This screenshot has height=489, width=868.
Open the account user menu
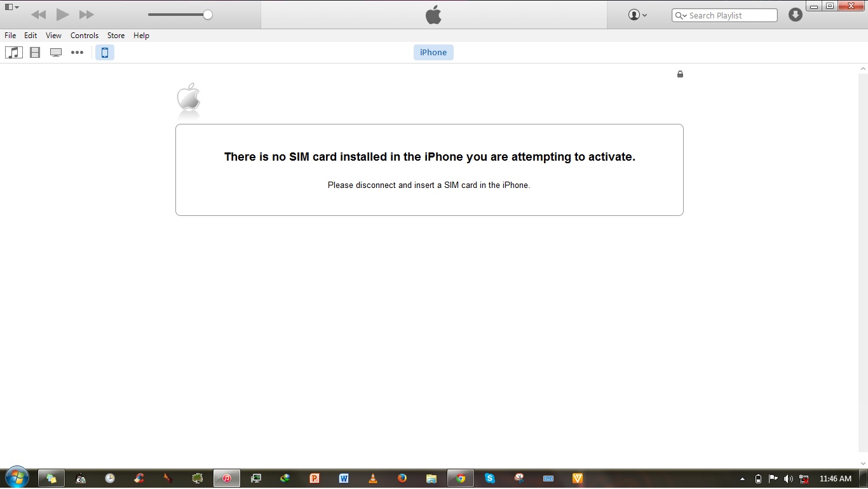coord(637,15)
